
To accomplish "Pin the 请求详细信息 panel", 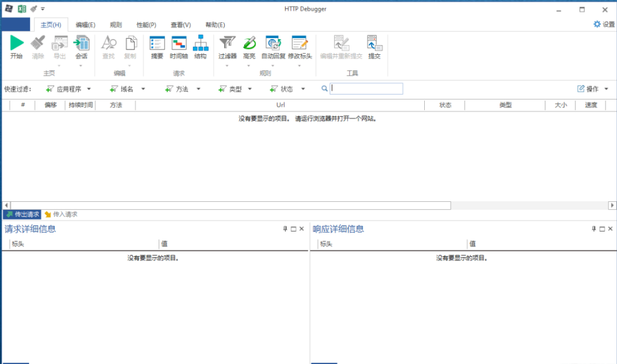I will coord(286,228).
